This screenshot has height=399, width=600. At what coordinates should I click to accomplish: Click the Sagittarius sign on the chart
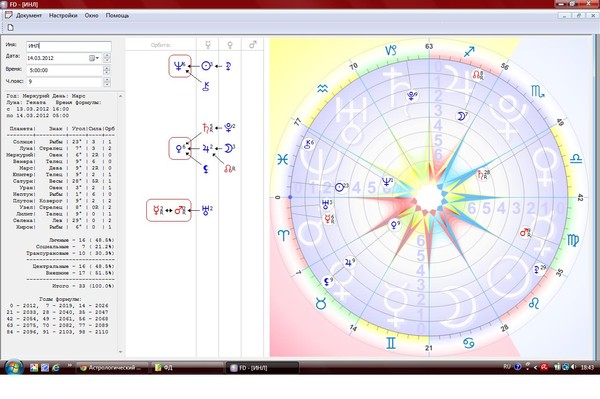(469, 52)
